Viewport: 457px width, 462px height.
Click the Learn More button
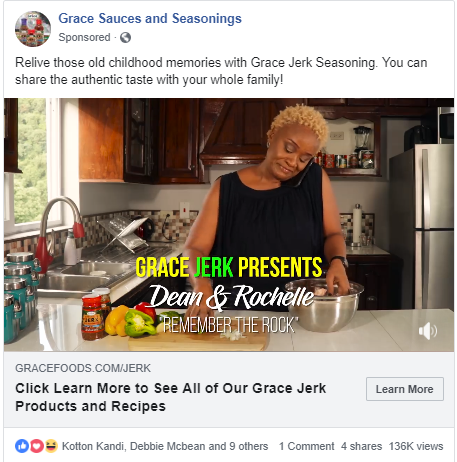(405, 389)
